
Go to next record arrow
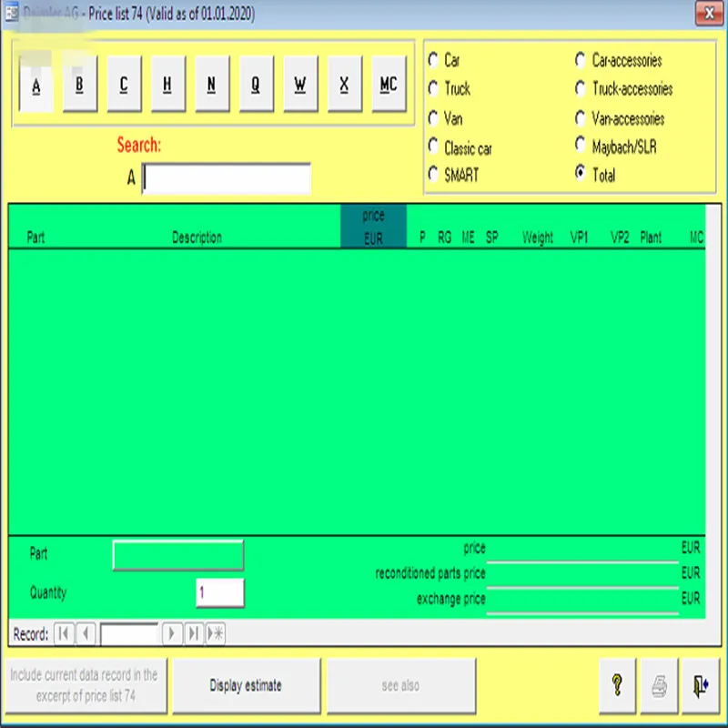(171, 633)
